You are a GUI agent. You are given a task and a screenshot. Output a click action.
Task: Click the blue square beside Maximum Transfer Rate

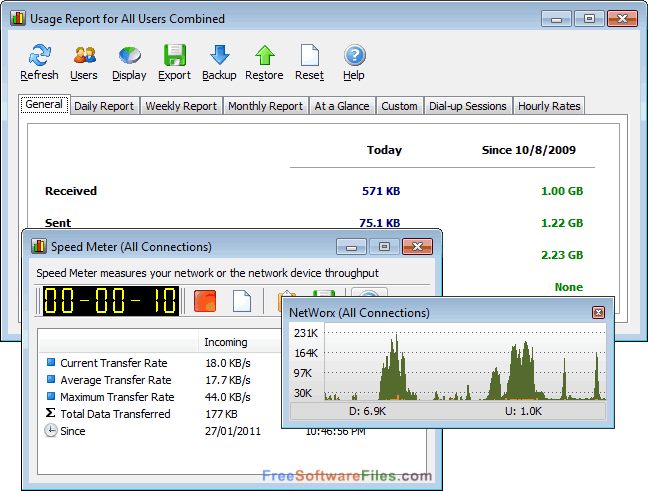(51, 396)
